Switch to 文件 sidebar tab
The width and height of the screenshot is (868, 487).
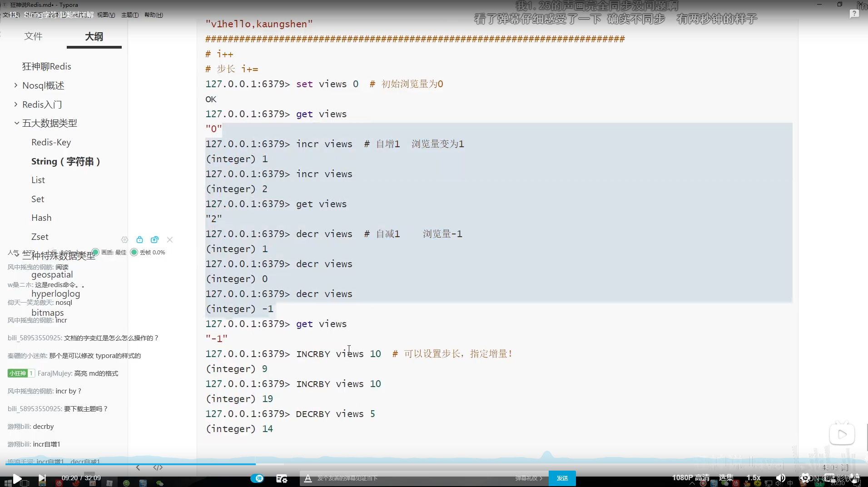(x=33, y=36)
